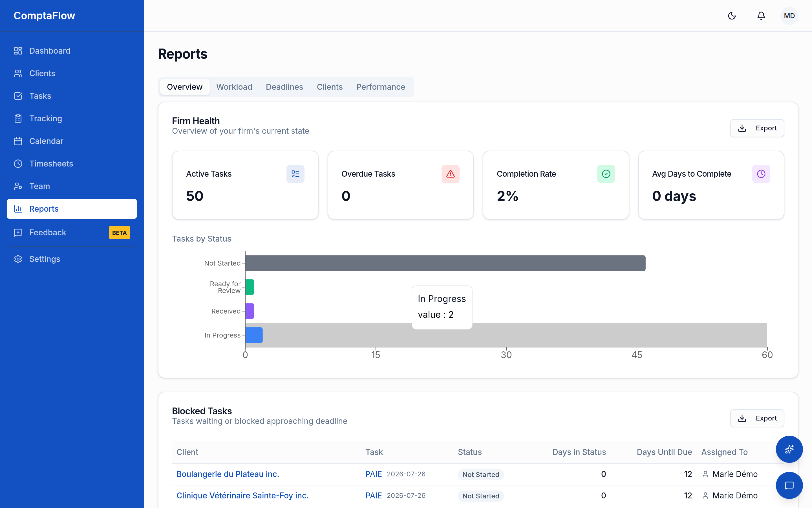Viewport: 812px width, 508px height.
Task: Click the Task column header
Action: pos(374,452)
